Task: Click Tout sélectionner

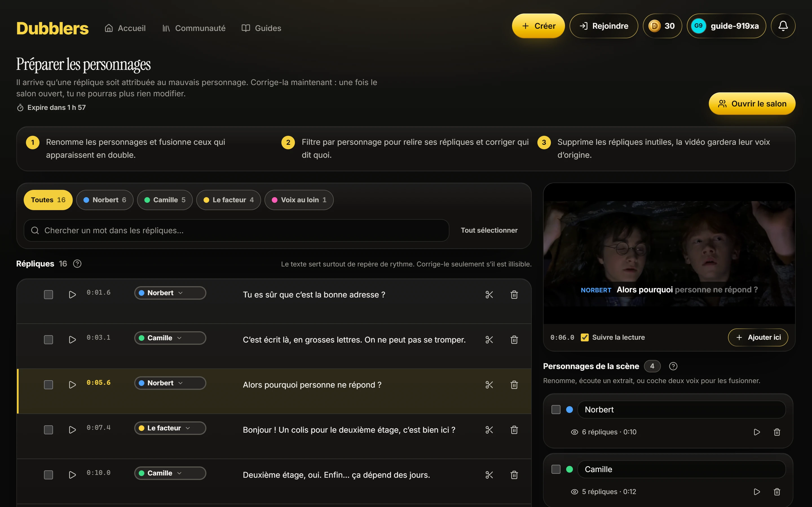Action: pyautogui.click(x=489, y=230)
